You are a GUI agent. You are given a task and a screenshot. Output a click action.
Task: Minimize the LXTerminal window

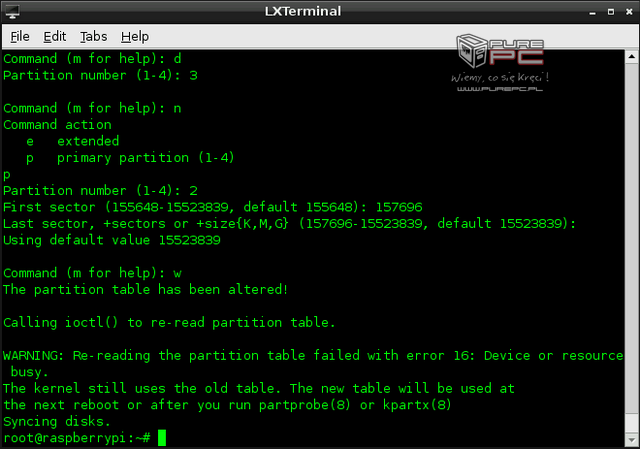pos(592,12)
